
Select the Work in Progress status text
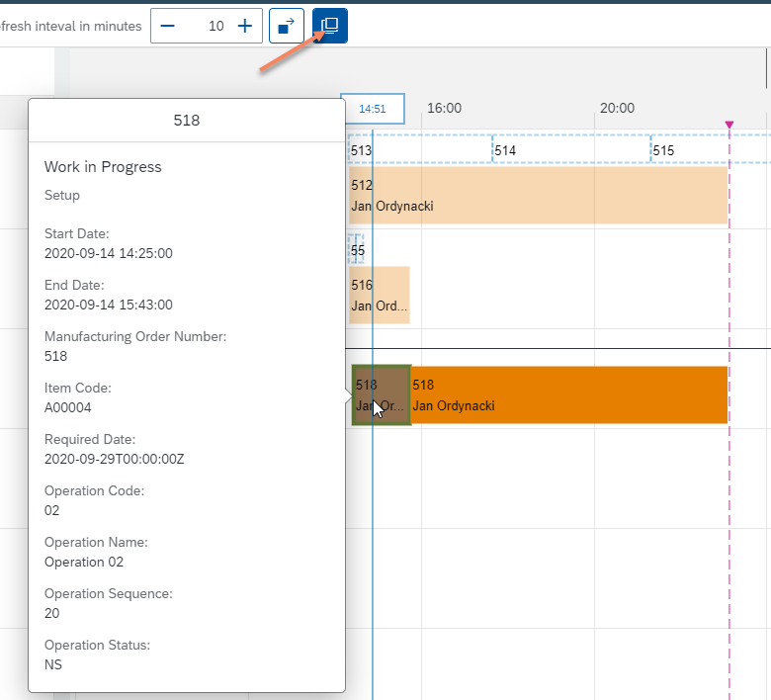click(103, 167)
